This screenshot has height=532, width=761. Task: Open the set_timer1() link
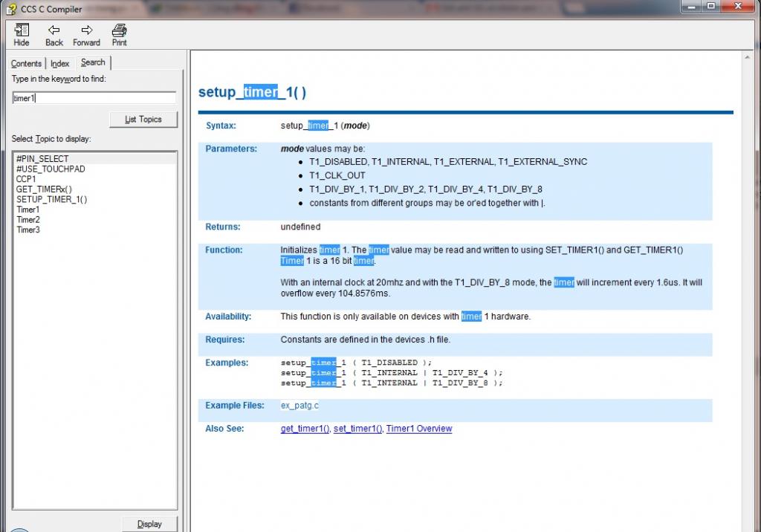(357, 429)
